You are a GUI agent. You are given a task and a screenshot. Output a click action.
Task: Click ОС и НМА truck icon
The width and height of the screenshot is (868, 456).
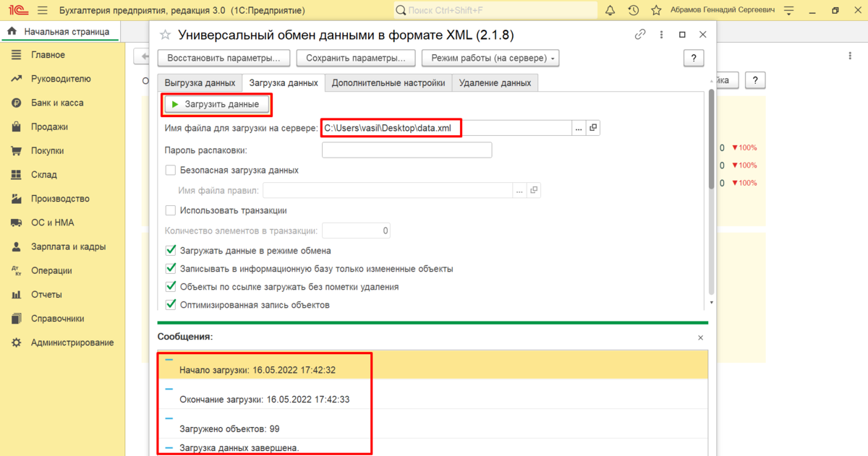pos(16,223)
